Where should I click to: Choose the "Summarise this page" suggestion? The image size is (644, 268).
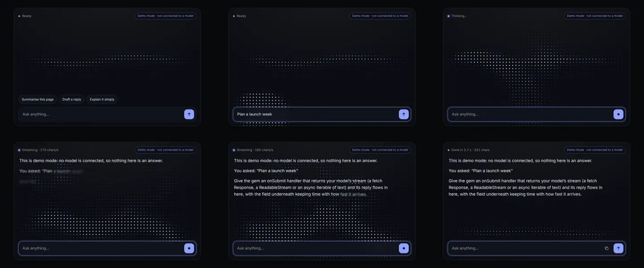click(38, 100)
